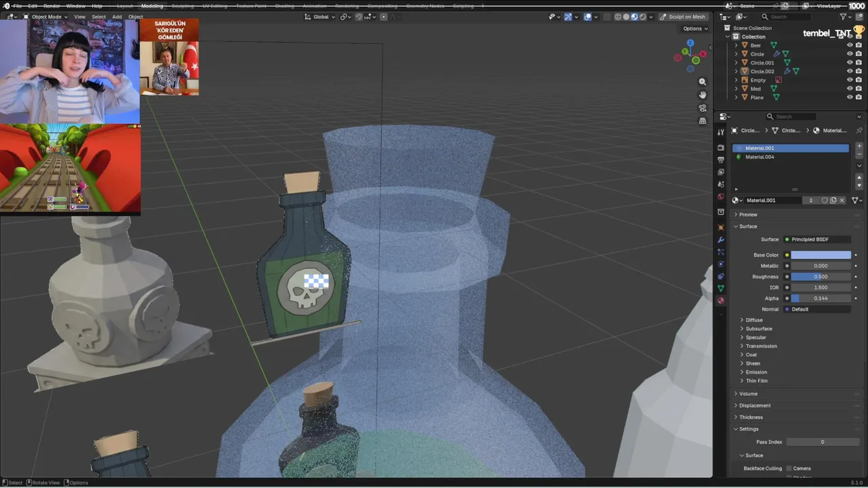Open the Object Constraints properties tab

click(721, 276)
